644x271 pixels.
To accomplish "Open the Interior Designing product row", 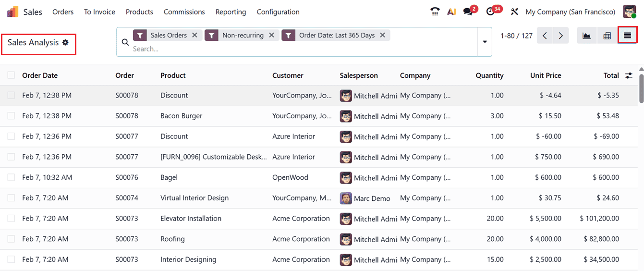I will click(188, 259).
